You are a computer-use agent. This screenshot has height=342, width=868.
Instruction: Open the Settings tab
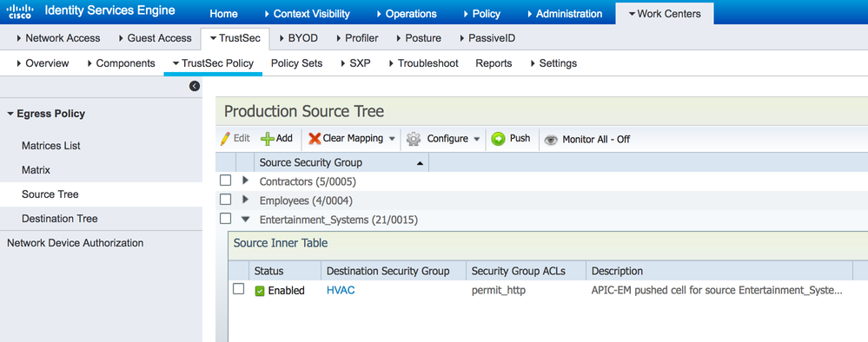coord(553,63)
